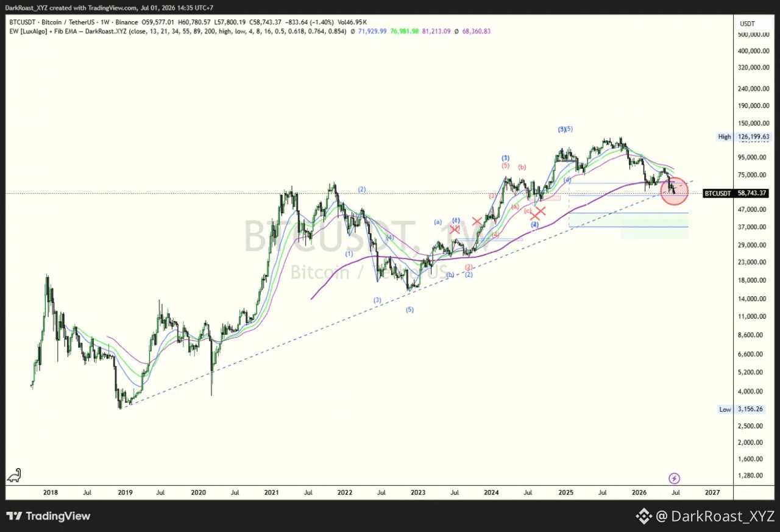Click the 320,000.00 price axis label
Image resolution: width=780 pixels, height=532 pixels.
(x=752, y=68)
